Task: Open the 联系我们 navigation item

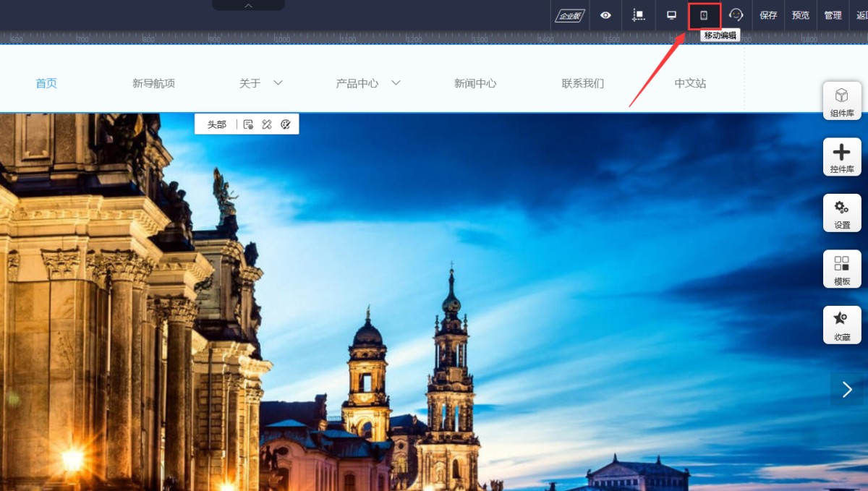Action: 583,83
